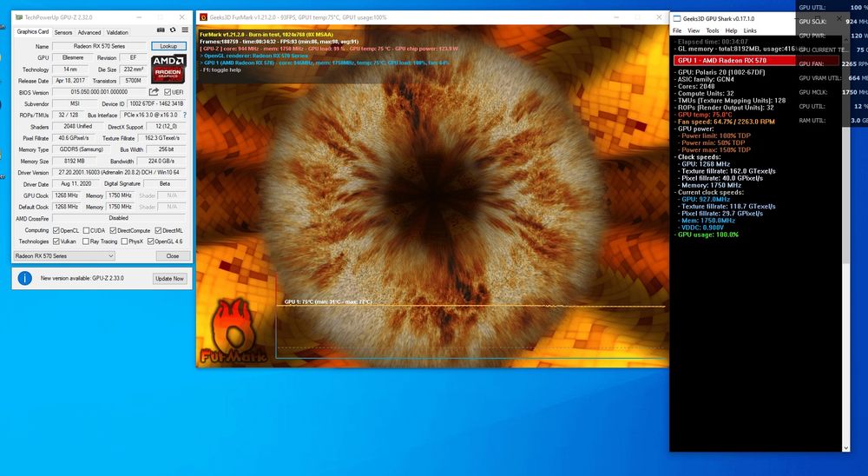Click the FurMark GPU 1 temperature graph label
Screen dimensions: 868x476
coord(328,302)
